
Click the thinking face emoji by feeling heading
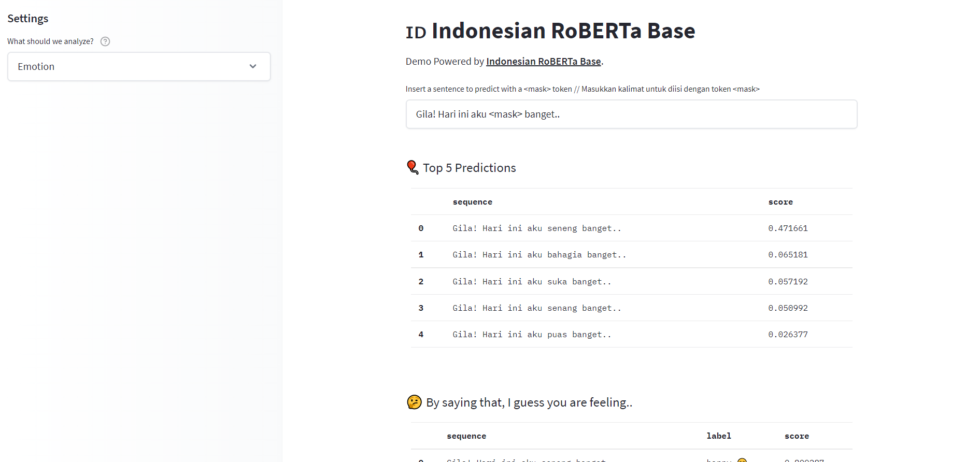(414, 402)
